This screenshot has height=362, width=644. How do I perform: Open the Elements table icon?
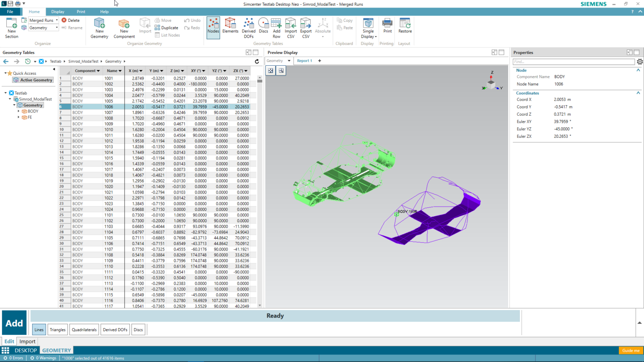tap(230, 27)
